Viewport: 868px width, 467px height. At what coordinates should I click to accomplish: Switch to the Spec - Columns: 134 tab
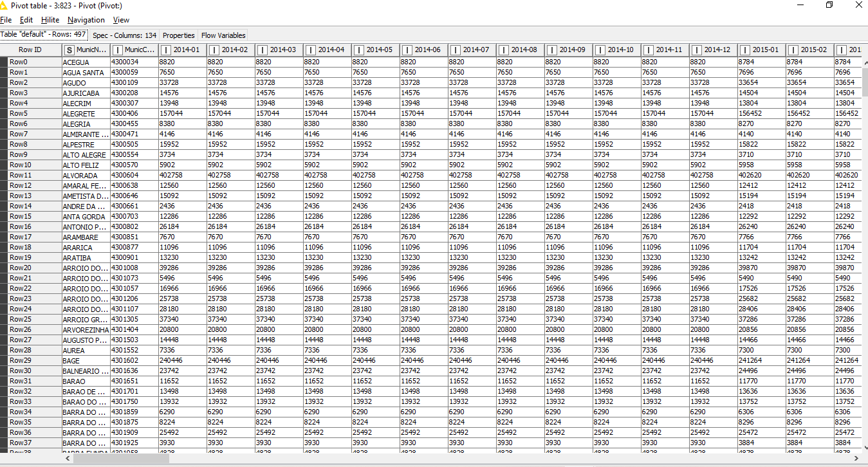point(124,35)
